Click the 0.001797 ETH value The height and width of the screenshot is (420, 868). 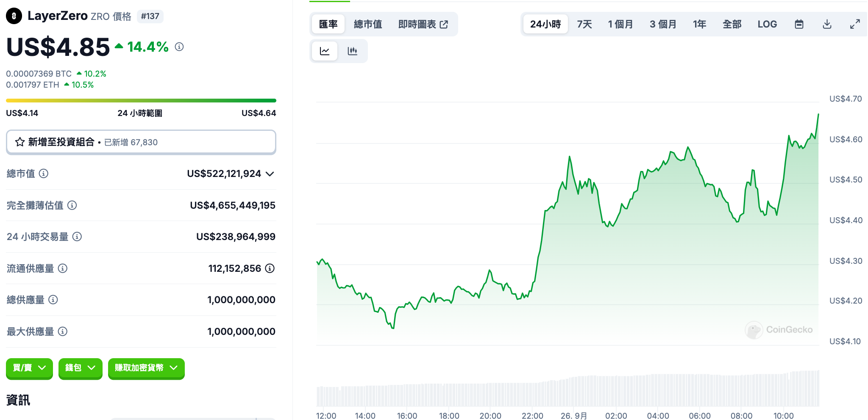point(33,85)
